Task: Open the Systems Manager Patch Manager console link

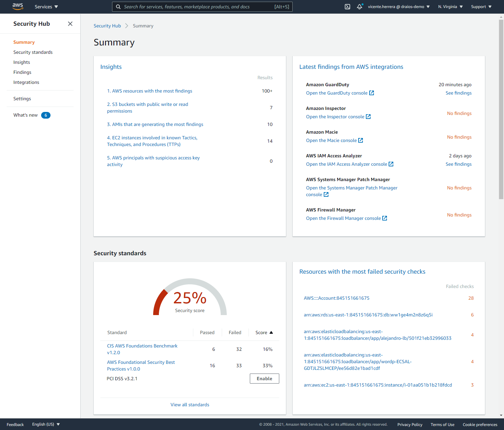Action: pyautogui.click(x=351, y=191)
